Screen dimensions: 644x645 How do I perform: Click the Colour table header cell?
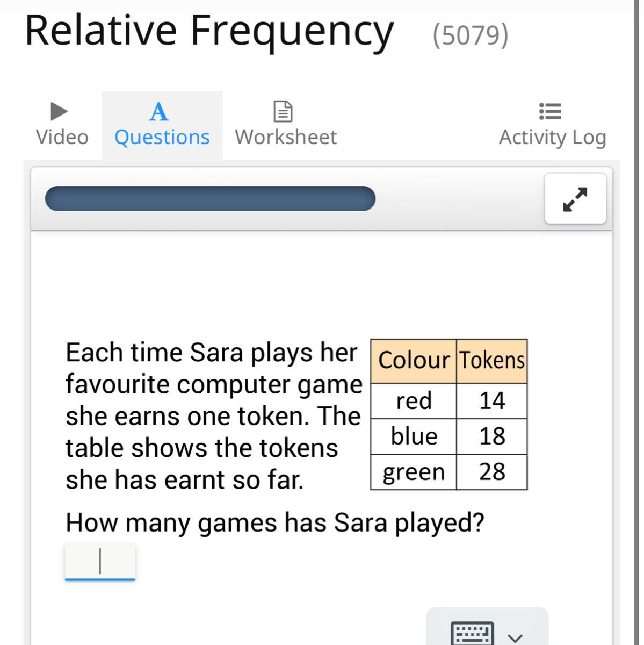tap(414, 361)
